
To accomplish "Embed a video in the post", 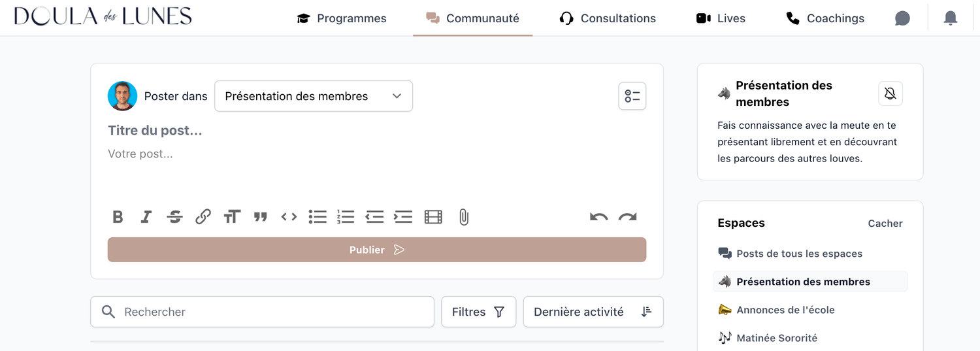I will pyautogui.click(x=433, y=217).
